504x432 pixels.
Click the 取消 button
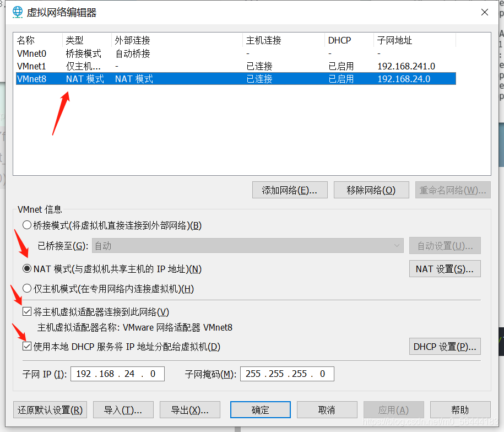[327, 410]
